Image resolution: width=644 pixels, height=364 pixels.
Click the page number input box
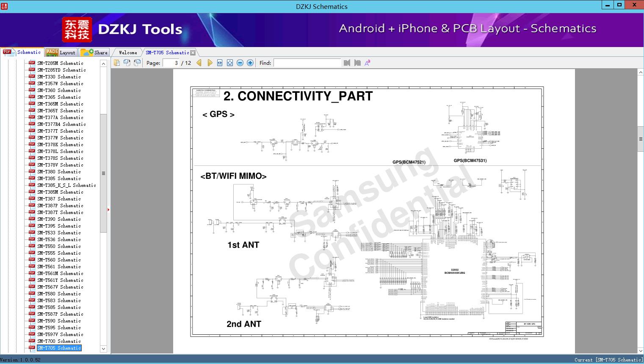tap(171, 63)
